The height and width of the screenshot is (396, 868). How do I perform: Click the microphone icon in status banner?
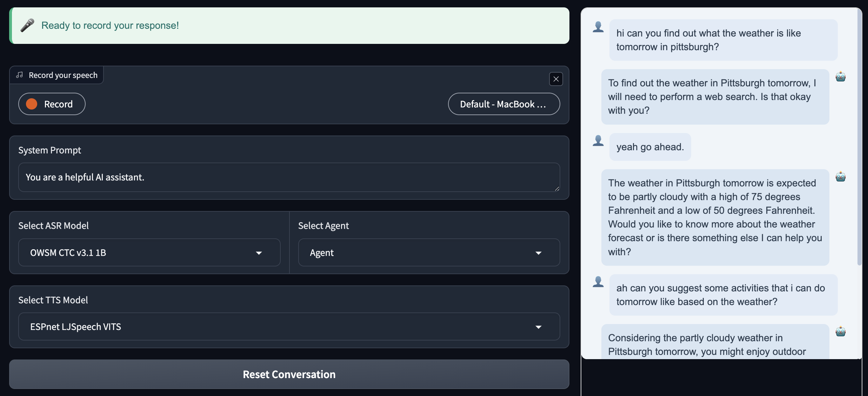[x=27, y=25]
